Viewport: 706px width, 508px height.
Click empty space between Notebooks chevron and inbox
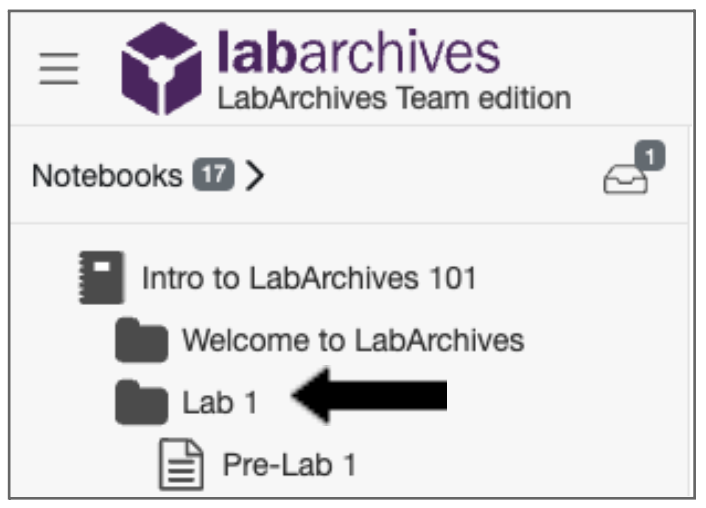click(430, 176)
